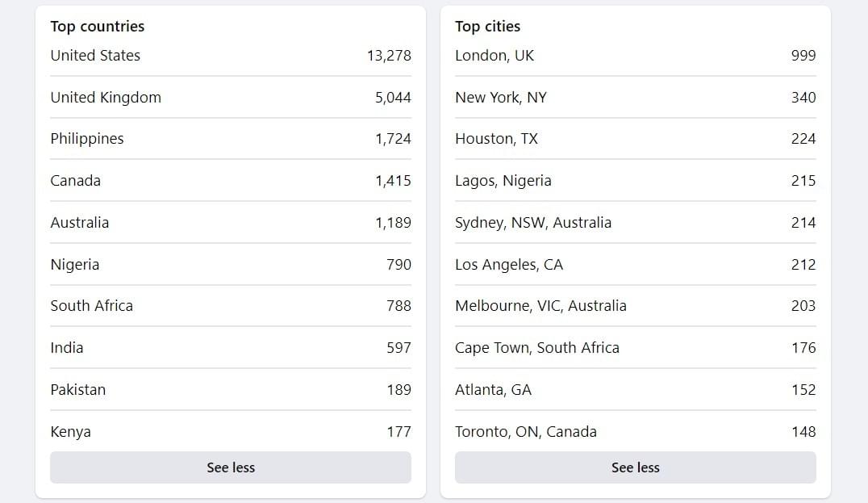Click the Lagos, Nigeria city row

[x=635, y=181]
